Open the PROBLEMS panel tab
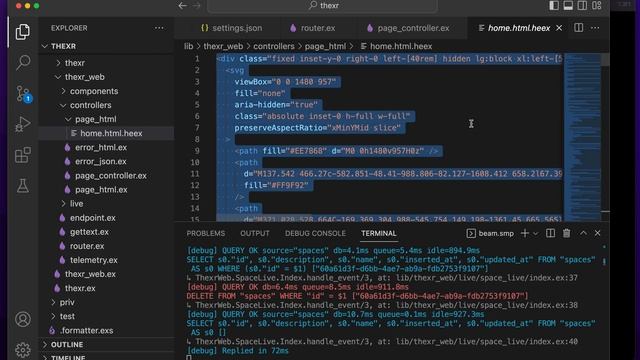The height and width of the screenshot is (360, 640). point(206,233)
